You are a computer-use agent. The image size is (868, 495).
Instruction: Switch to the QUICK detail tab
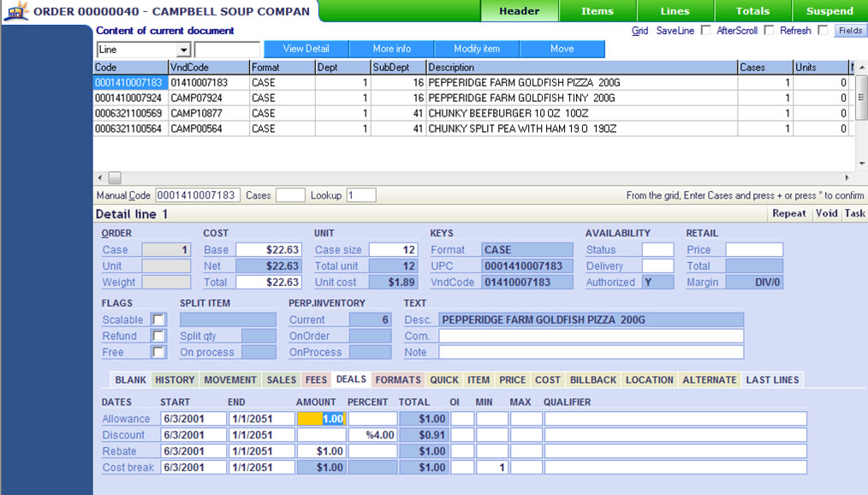[444, 380]
